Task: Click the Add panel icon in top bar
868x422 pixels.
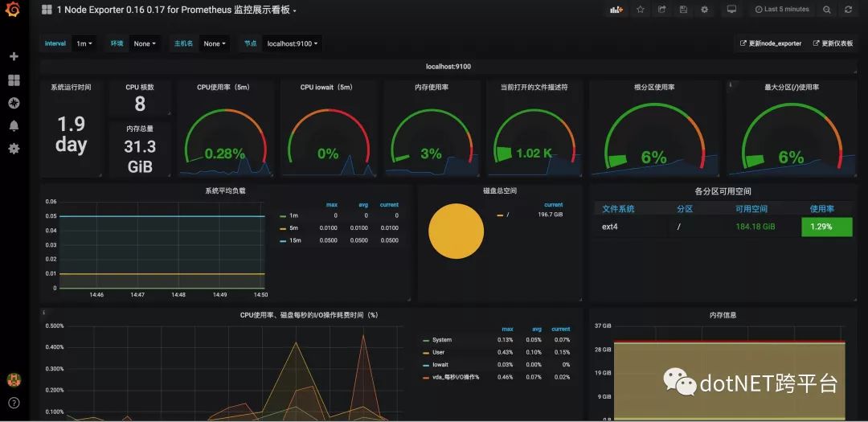Action: click(616, 10)
